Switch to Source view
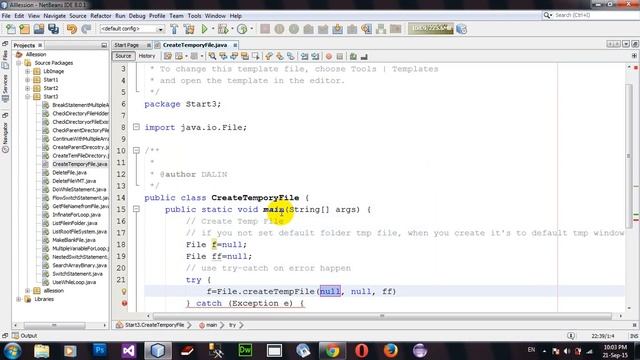 coord(123,56)
